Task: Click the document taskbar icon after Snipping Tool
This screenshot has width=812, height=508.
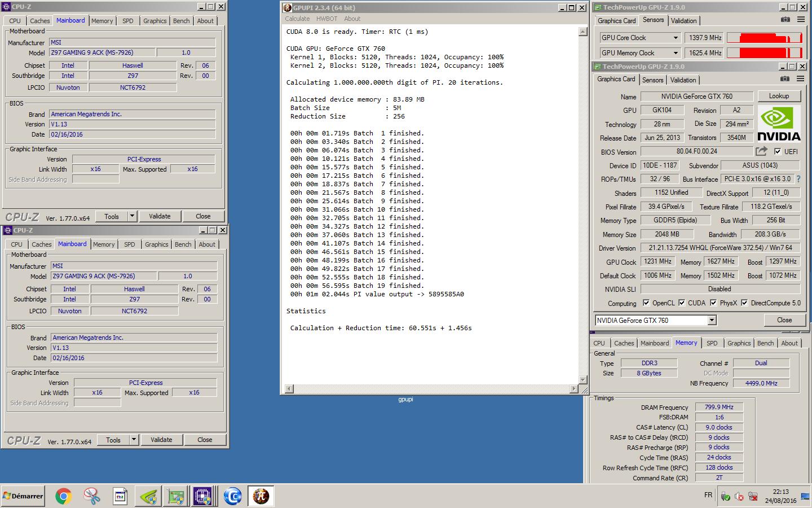Action: (x=120, y=496)
